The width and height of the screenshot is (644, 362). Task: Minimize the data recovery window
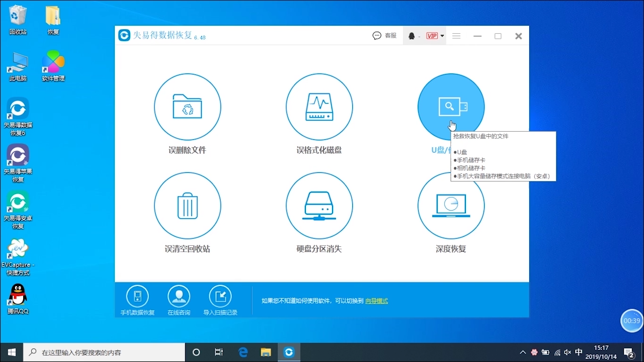477,36
